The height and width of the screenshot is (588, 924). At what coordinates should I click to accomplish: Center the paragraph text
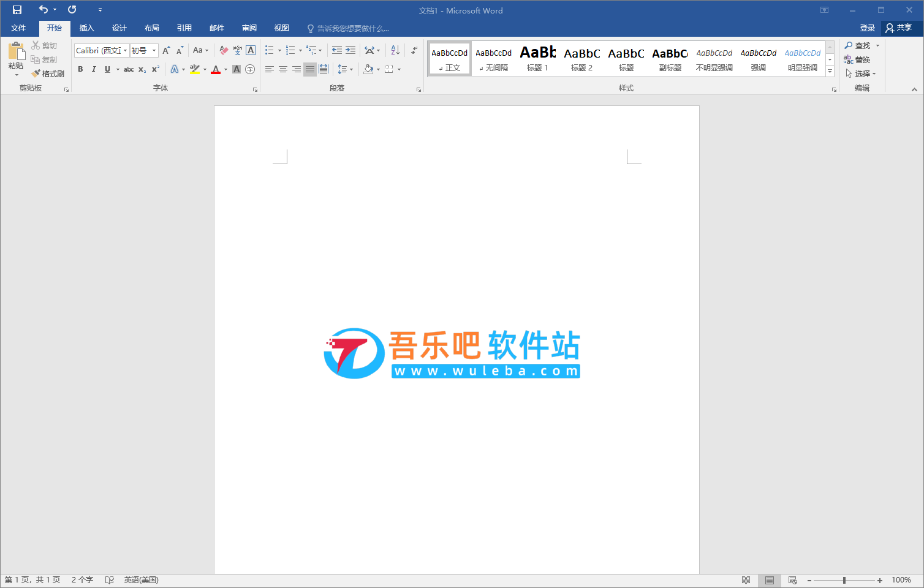283,69
